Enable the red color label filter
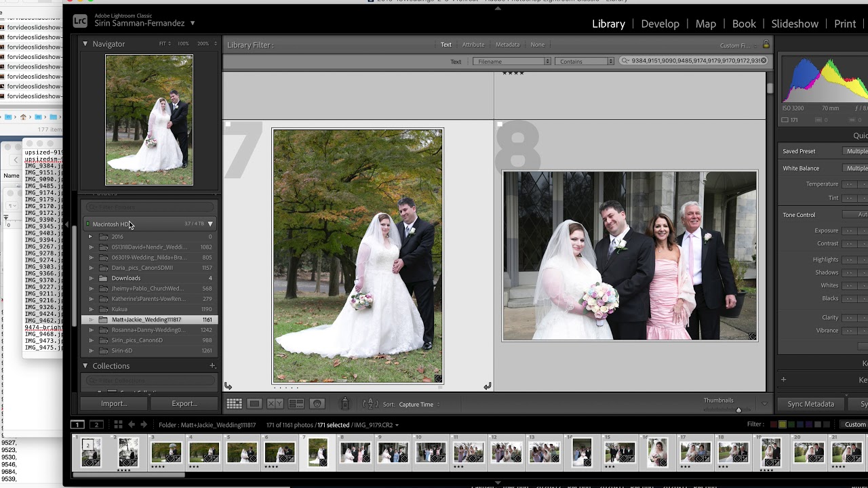The width and height of the screenshot is (868, 488). (x=773, y=424)
